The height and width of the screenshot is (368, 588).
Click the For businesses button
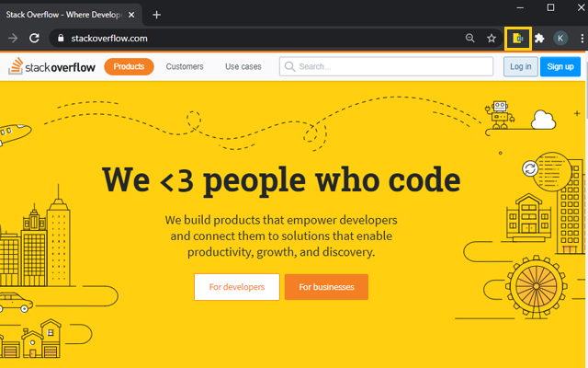pyautogui.click(x=326, y=287)
